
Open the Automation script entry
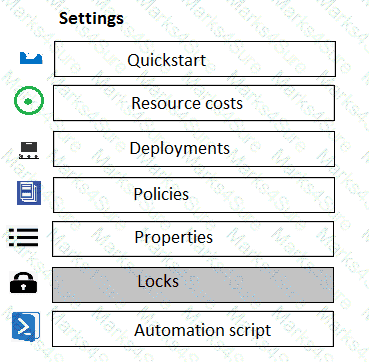(193, 329)
